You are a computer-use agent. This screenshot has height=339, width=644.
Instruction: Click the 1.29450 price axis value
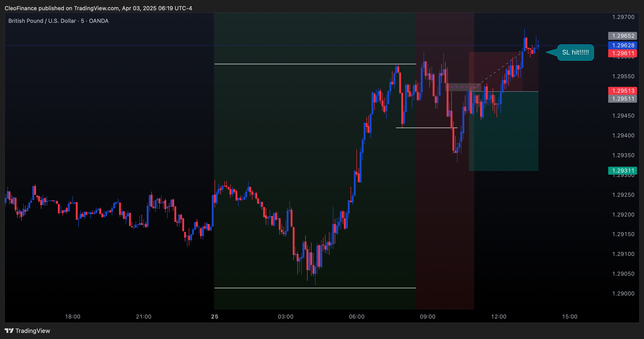[x=623, y=116]
